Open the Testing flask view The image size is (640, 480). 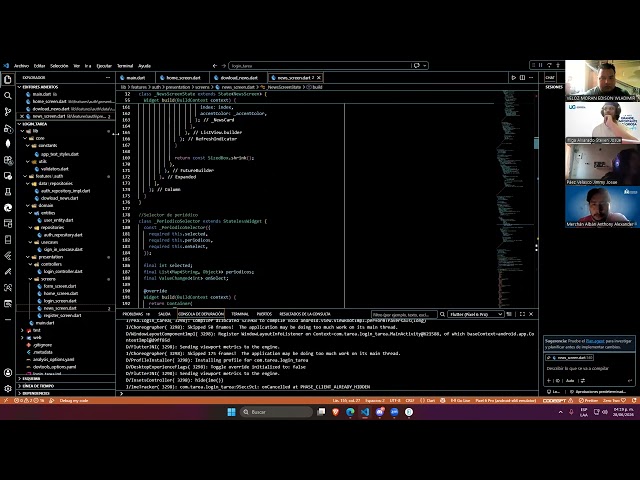pyautogui.click(x=8, y=192)
